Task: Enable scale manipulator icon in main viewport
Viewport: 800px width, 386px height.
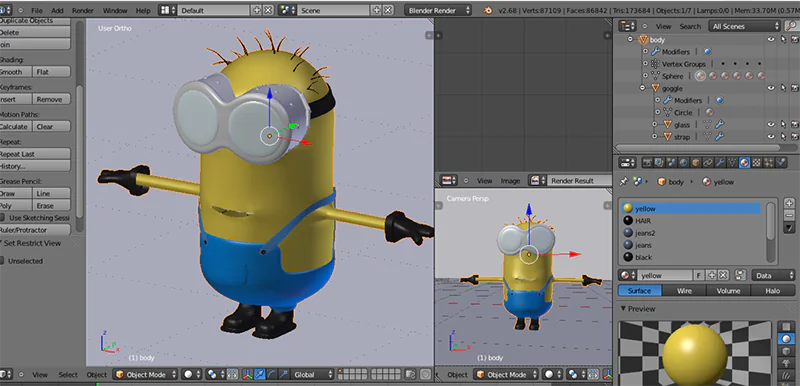Action: point(284,374)
